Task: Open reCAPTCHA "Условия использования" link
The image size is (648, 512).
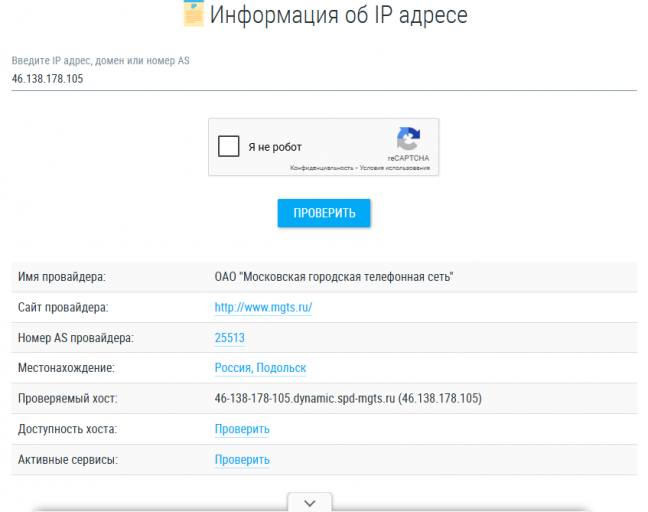Action: tap(395, 168)
